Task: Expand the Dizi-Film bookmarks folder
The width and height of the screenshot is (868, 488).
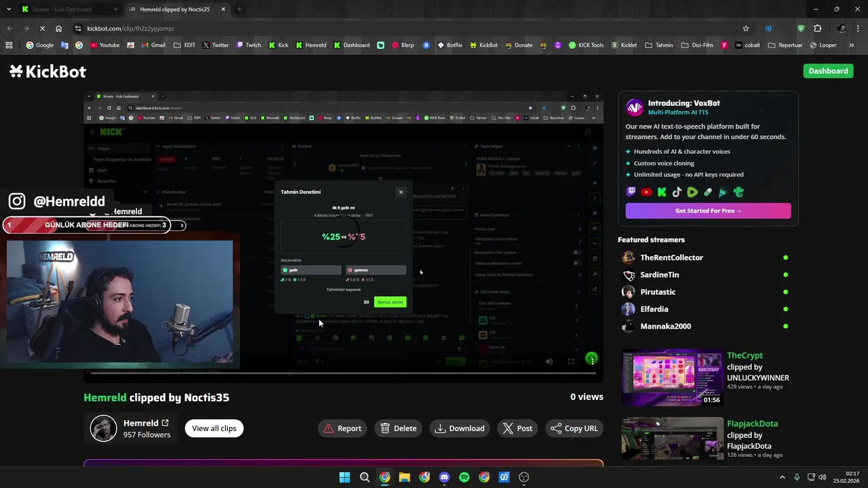Action: 696,45
